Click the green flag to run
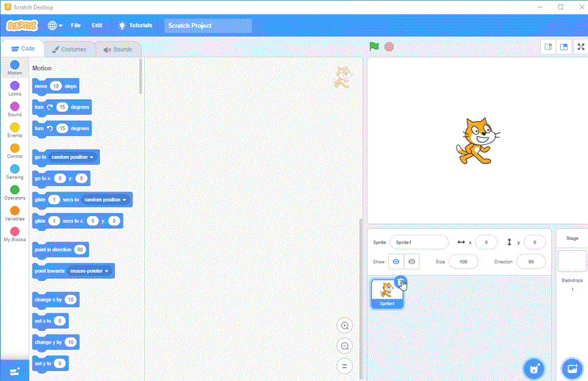The height and width of the screenshot is (381, 588). click(374, 46)
